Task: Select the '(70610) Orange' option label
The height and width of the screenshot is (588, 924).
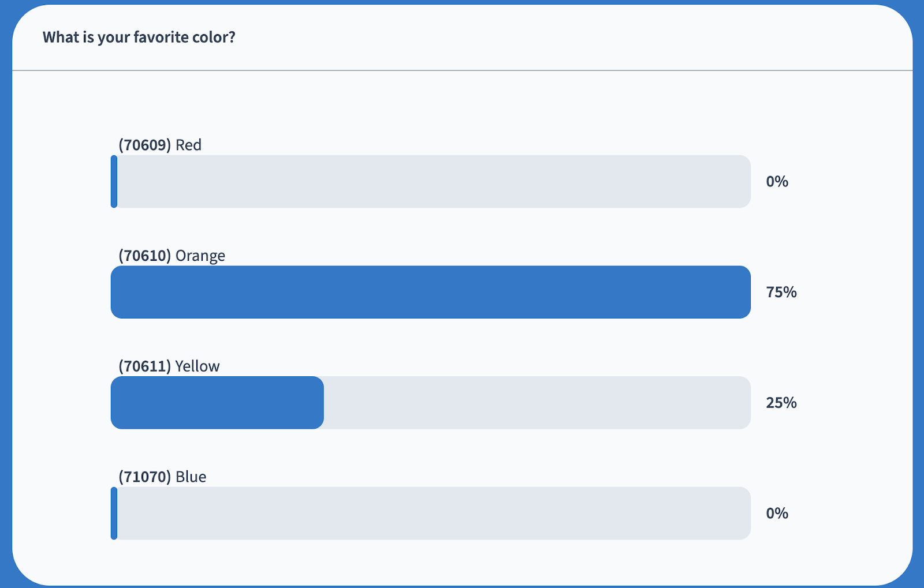Action: tap(172, 256)
